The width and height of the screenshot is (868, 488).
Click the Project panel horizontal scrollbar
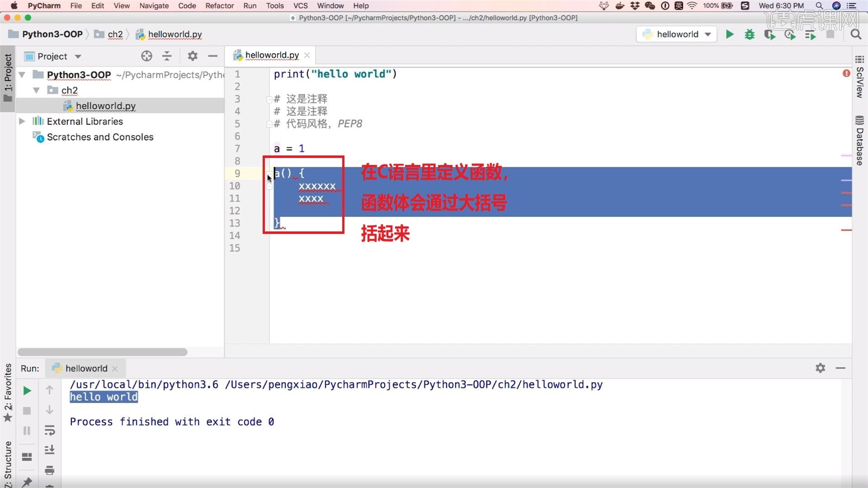(x=103, y=352)
